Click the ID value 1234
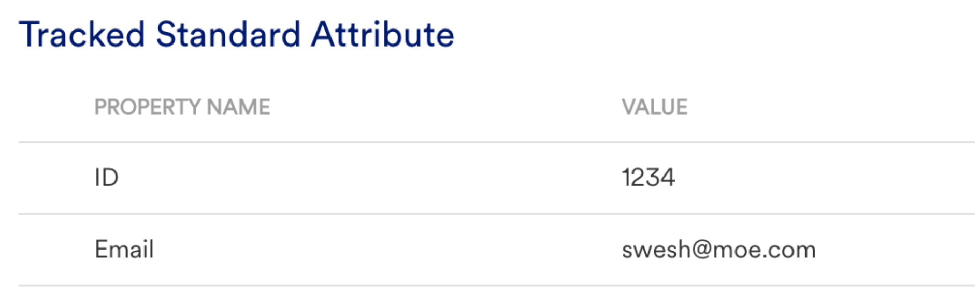The image size is (980, 292). click(648, 178)
